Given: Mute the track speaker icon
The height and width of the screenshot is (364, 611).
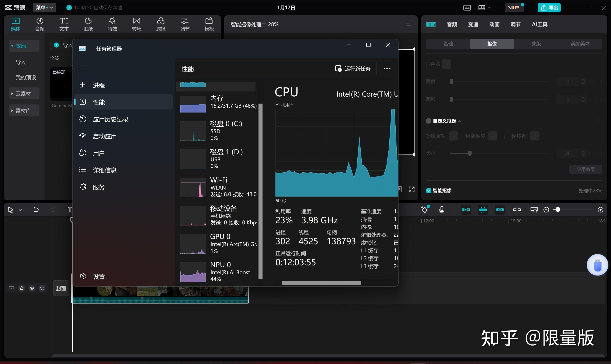Looking at the screenshot, I should click(x=42, y=288).
